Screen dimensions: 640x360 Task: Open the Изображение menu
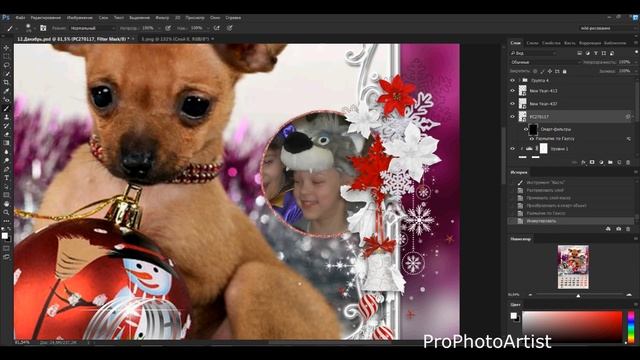coord(80,18)
